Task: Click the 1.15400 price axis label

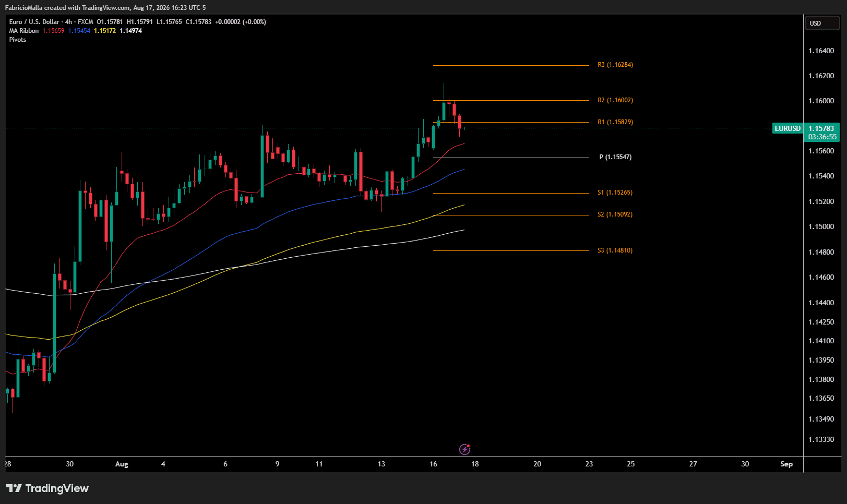Action: [x=821, y=176]
